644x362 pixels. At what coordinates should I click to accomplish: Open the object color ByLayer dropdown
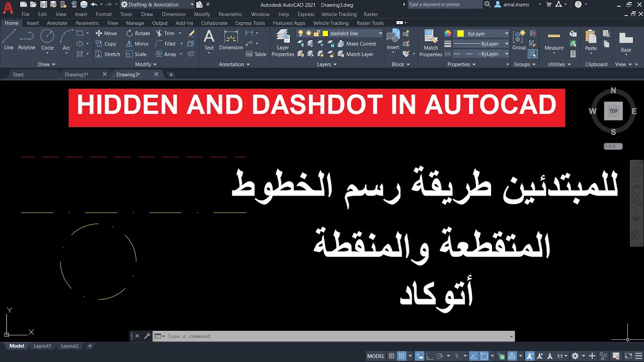coord(507,34)
